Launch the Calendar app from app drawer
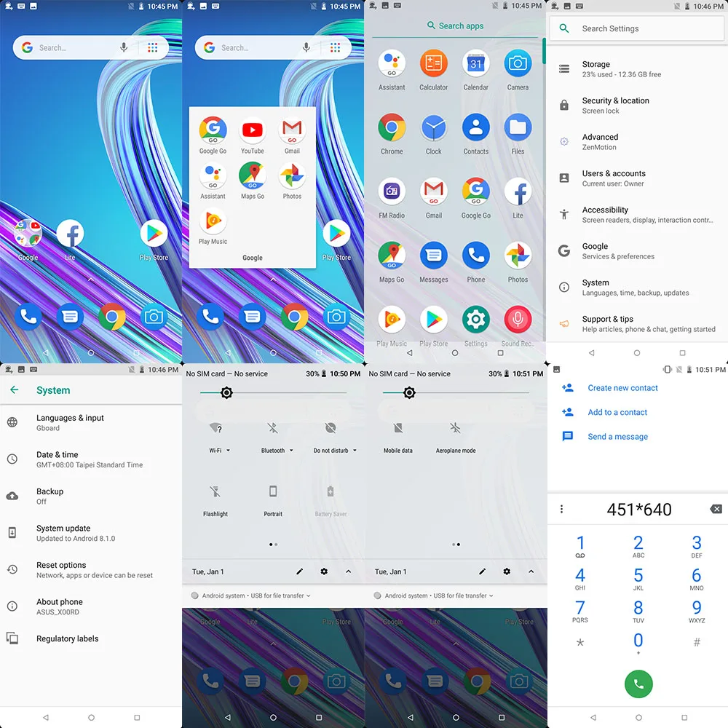Image resolution: width=728 pixels, height=728 pixels. point(476,63)
